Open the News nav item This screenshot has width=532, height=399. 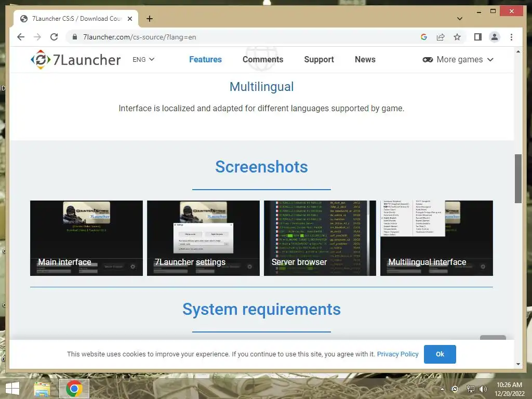365,59
